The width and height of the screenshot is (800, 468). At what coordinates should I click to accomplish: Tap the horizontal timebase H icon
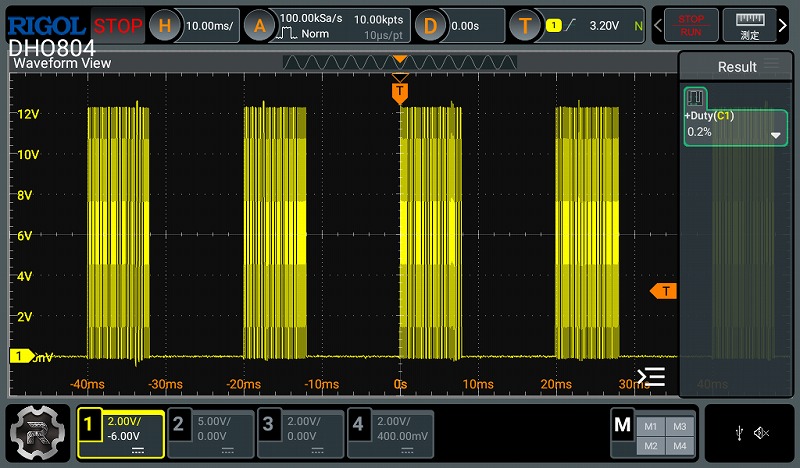pos(166,26)
